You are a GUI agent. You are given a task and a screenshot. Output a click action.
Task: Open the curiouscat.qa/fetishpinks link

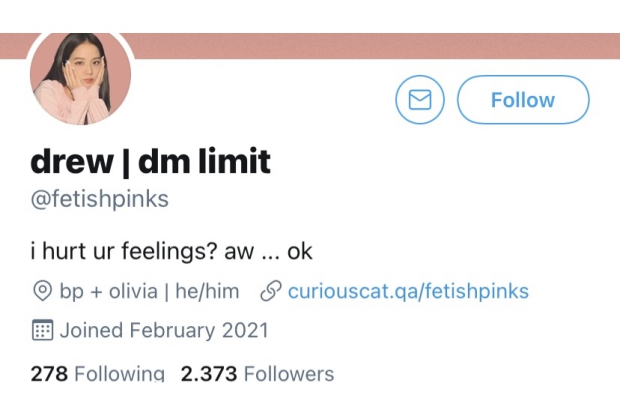pyautogui.click(x=408, y=292)
